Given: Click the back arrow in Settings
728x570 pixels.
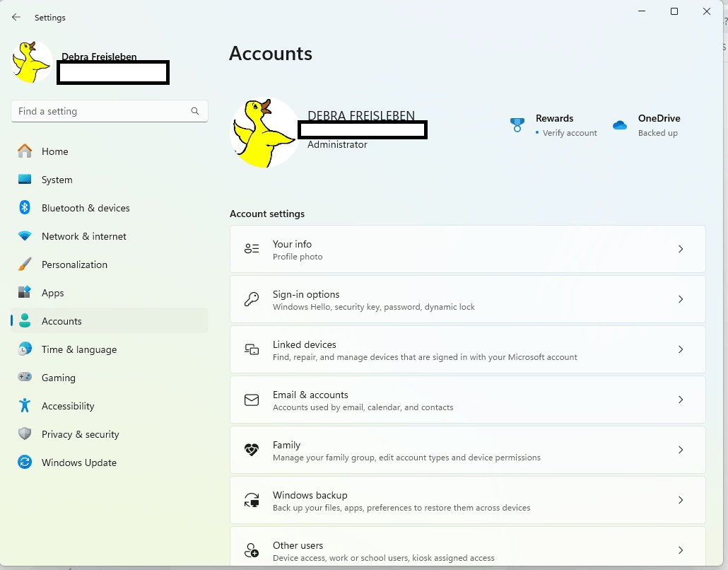Looking at the screenshot, I should pyautogui.click(x=16, y=17).
